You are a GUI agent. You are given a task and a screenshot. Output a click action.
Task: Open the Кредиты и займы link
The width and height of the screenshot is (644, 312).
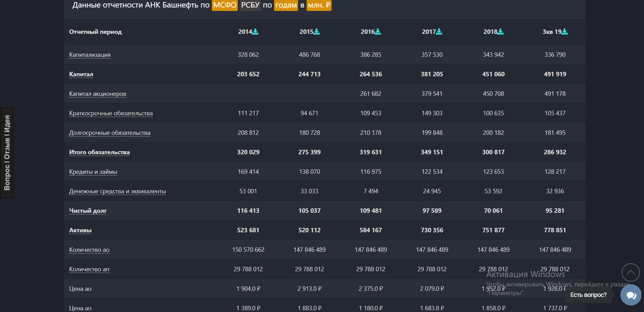(93, 172)
